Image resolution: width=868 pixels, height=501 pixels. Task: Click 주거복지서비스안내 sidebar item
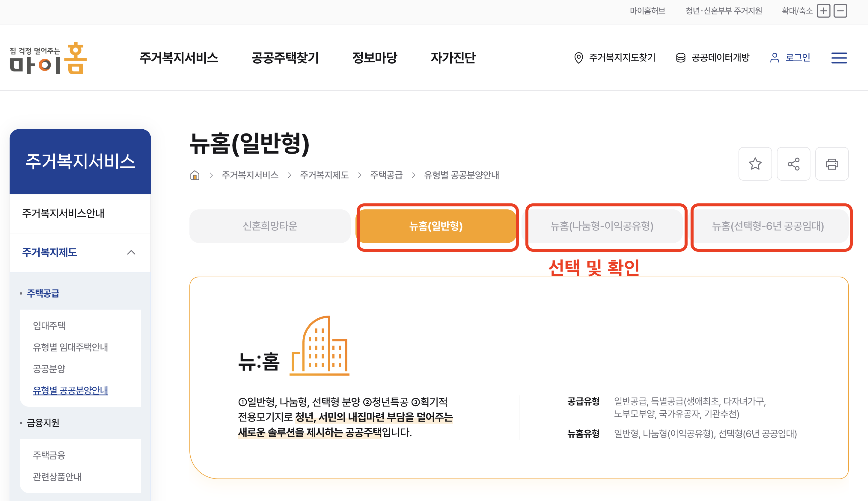(63, 213)
